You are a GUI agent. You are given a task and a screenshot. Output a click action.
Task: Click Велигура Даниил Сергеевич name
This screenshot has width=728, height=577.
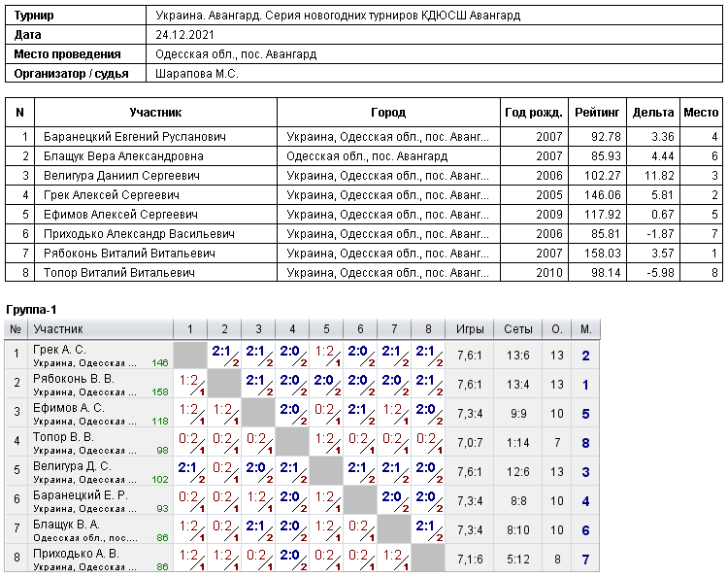(x=121, y=176)
